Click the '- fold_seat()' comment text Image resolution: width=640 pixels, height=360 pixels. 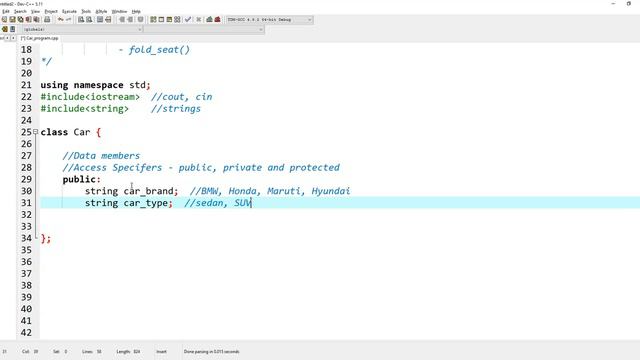pos(154,50)
